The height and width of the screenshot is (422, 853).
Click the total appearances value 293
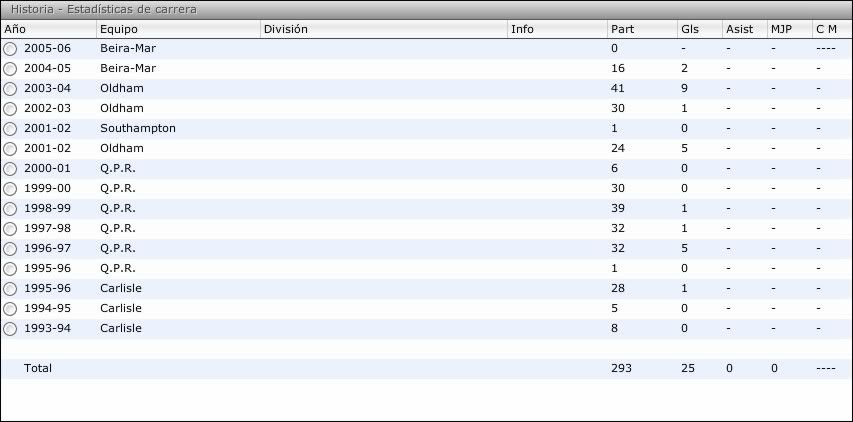click(621, 368)
